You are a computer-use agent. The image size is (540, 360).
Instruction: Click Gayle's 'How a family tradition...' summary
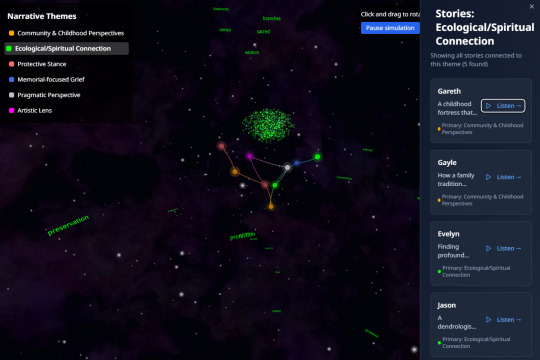(456, 179)
